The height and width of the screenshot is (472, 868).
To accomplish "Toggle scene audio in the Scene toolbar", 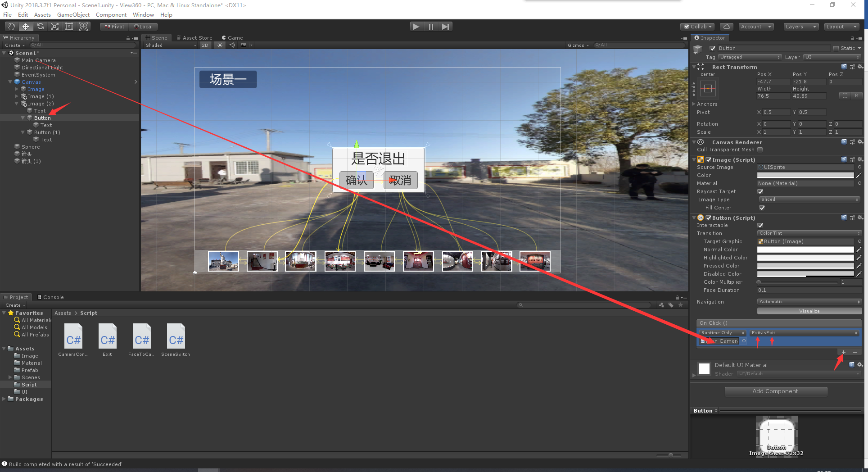I will pos(231,45).
